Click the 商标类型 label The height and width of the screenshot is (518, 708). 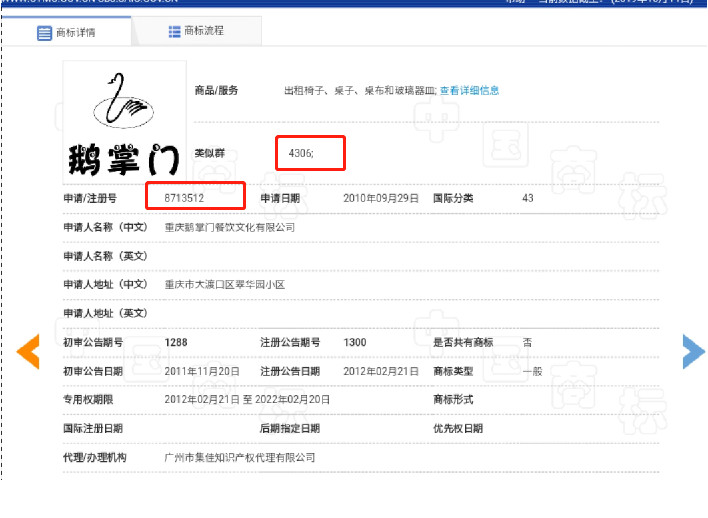point(453,371)
